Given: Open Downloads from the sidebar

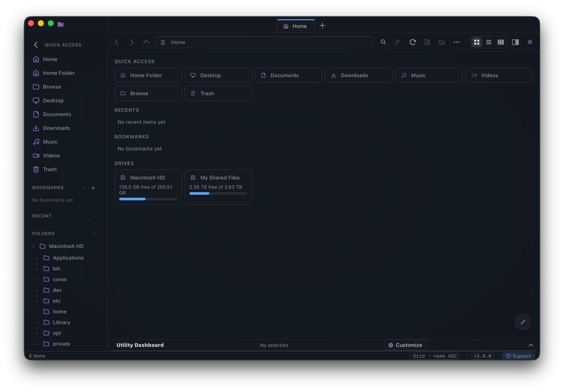Looking at the screenshot, I should click(x=64, y=128).
